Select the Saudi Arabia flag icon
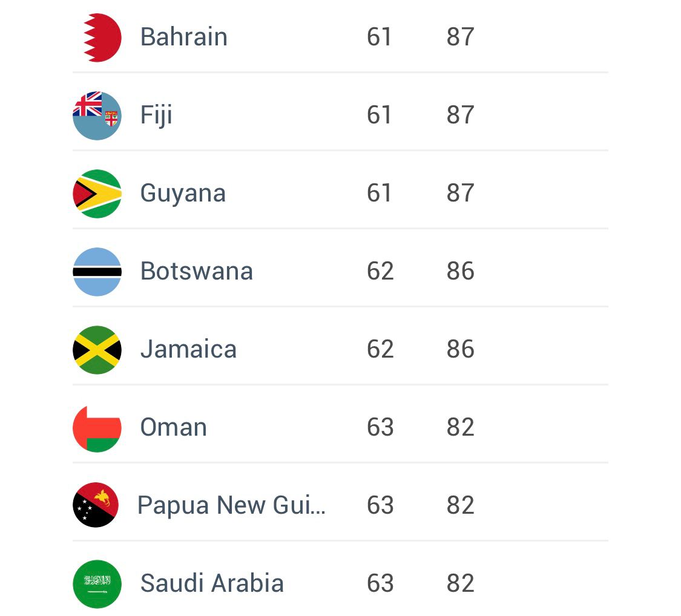Viewport: 681px width, 616px height. click(97, 583)
